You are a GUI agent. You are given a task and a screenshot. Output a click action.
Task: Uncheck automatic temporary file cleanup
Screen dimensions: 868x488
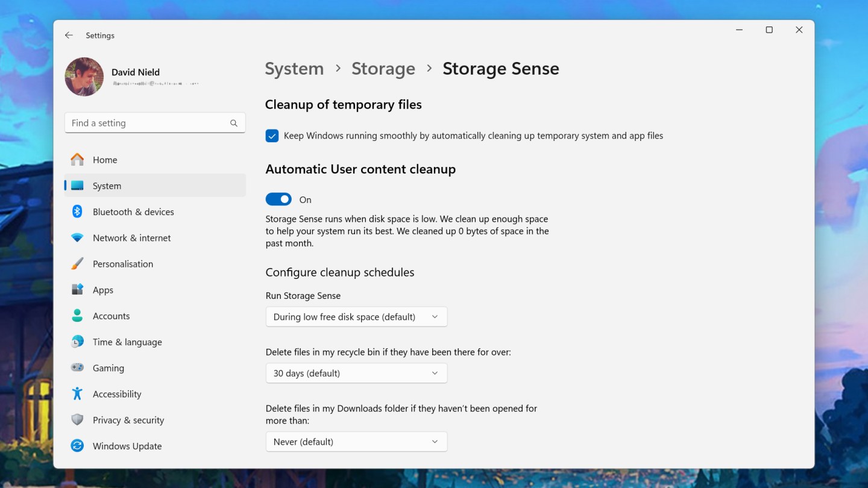[271, 136]
